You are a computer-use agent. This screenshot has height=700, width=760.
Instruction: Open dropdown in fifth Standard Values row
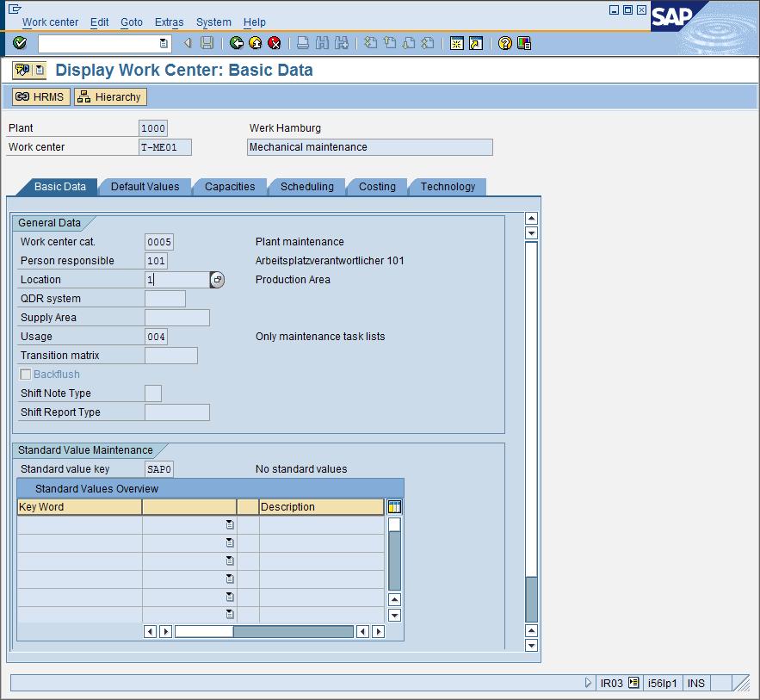[230, 597]
